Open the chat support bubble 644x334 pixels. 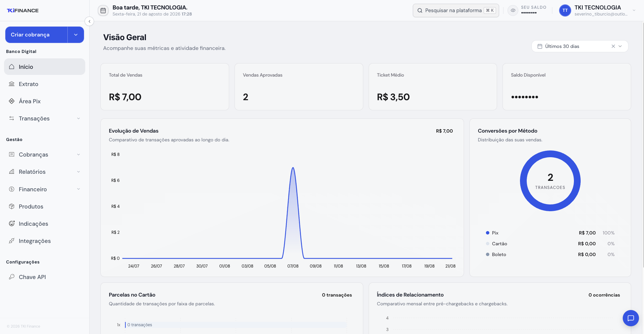(x=631, y=318)
